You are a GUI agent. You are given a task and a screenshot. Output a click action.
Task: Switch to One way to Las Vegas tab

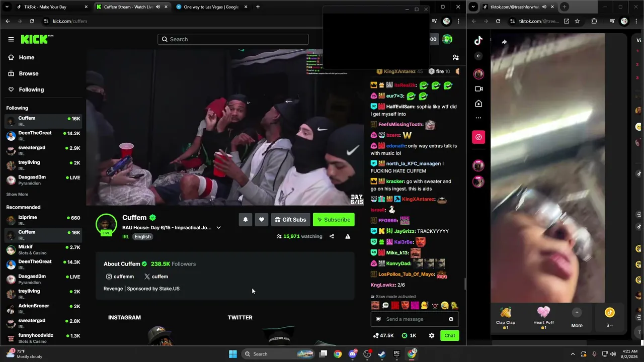coord(211,7)
